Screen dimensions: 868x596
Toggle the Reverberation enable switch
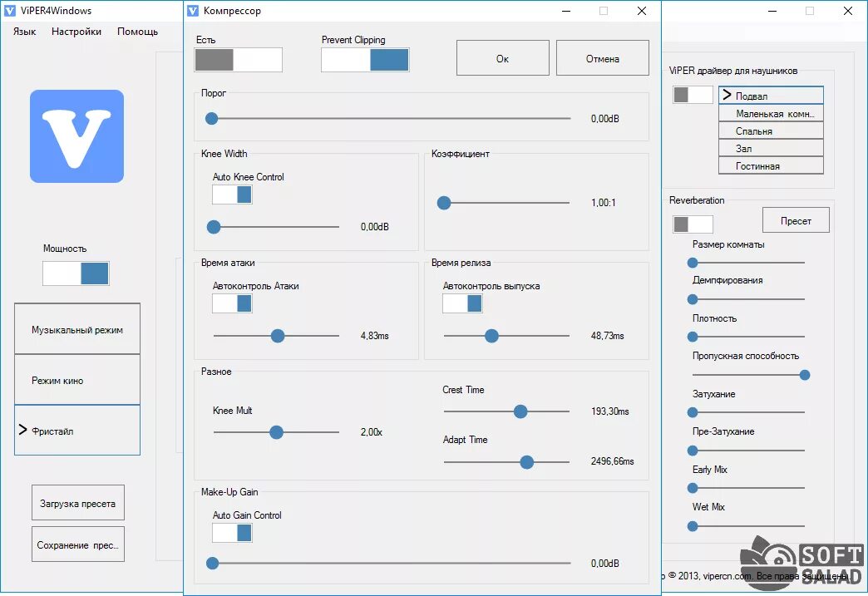[693, 224]
